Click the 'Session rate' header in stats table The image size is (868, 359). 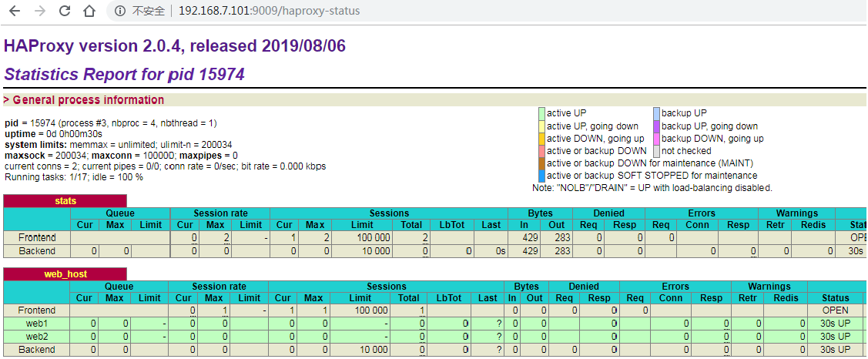point(220,213)
